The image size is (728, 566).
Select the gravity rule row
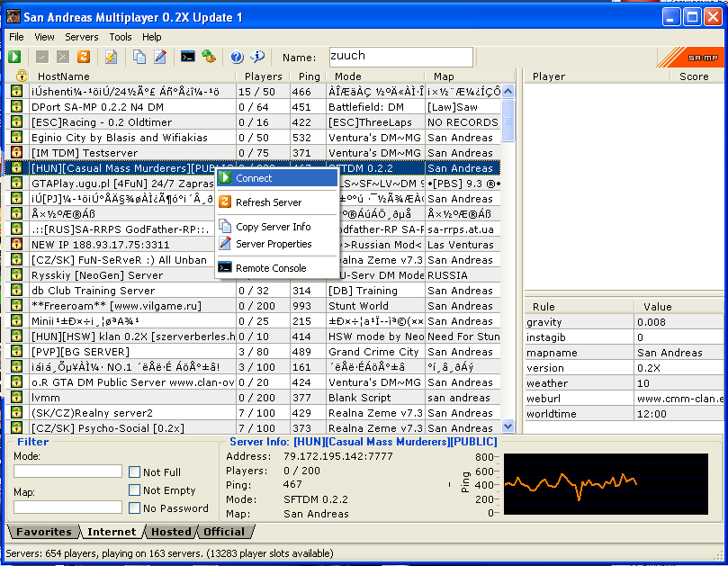click(625, 322)
